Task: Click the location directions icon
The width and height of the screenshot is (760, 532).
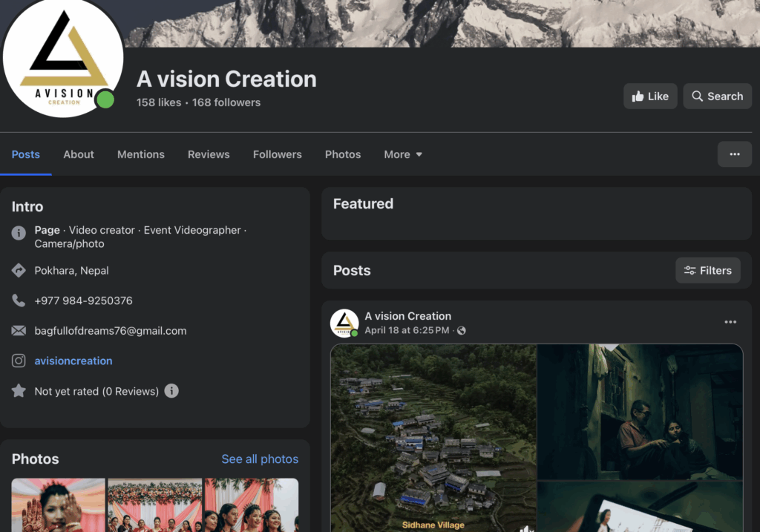Action: point(19,270)
